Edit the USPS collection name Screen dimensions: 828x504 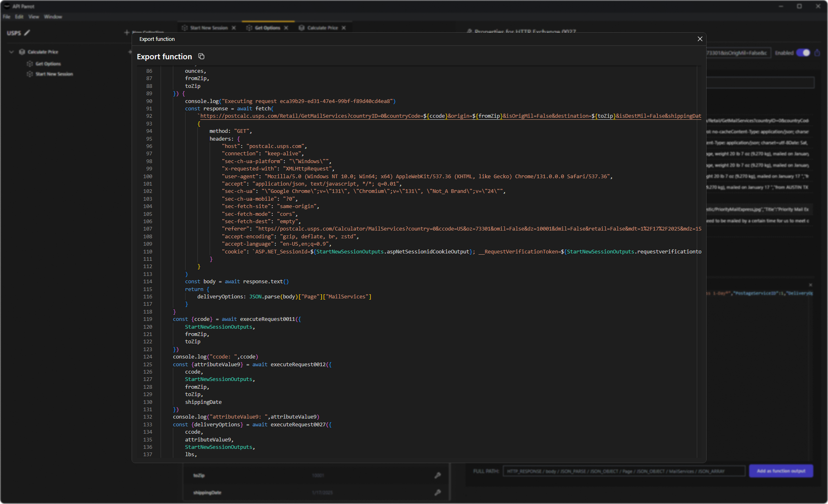point(27,33)
